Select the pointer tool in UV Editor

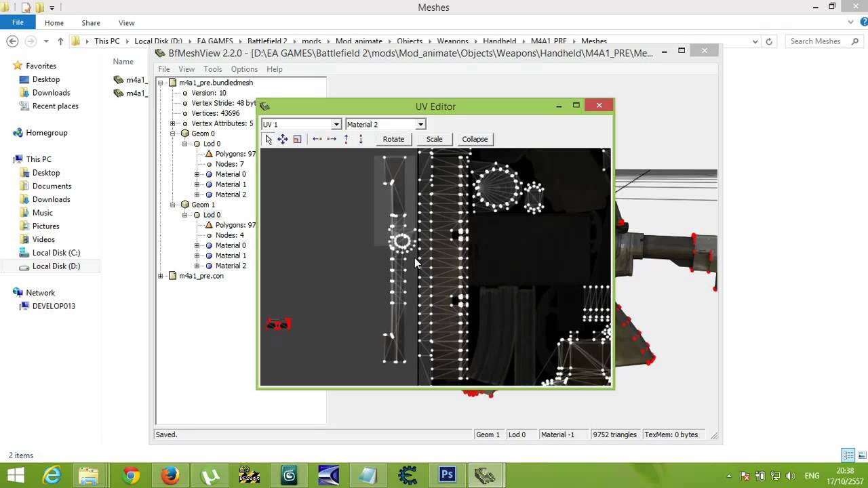tap(269, 139)
